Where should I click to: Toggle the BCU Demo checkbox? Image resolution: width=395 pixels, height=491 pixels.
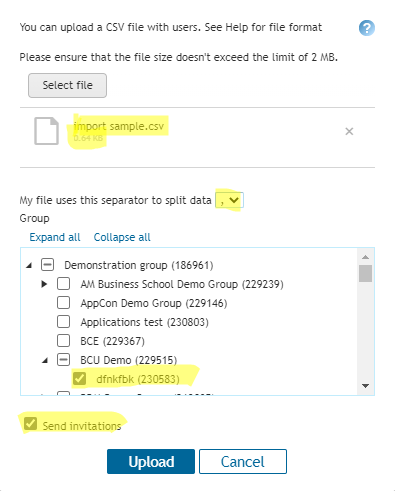tap(63, 360)
